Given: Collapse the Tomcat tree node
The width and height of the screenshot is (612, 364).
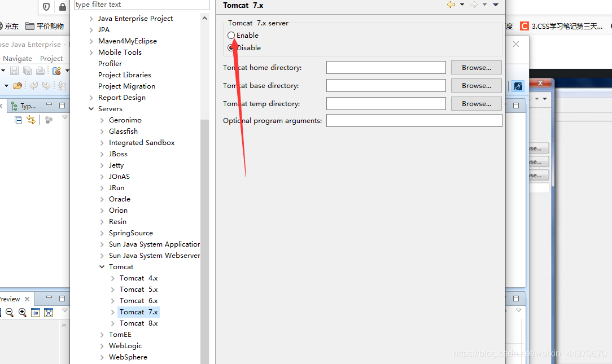Looking at the screenshot, I should pyautogui.click(x=102, y=267).
